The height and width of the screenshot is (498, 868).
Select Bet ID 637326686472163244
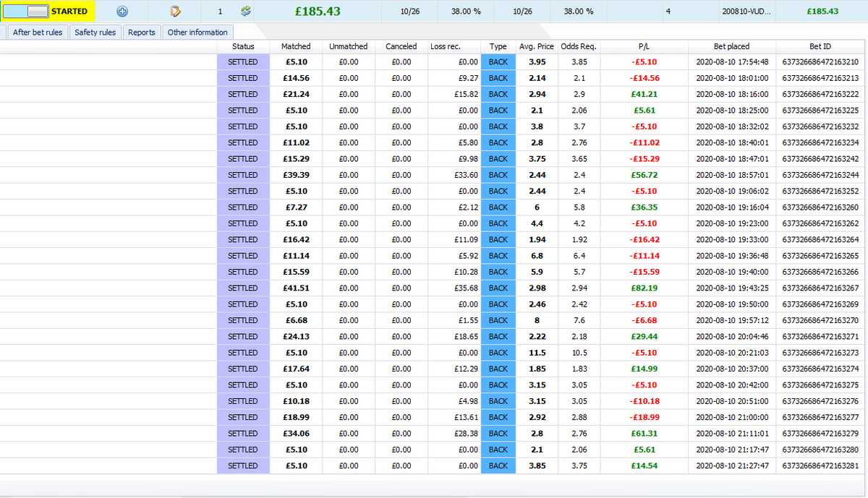(x=820, y=175)
